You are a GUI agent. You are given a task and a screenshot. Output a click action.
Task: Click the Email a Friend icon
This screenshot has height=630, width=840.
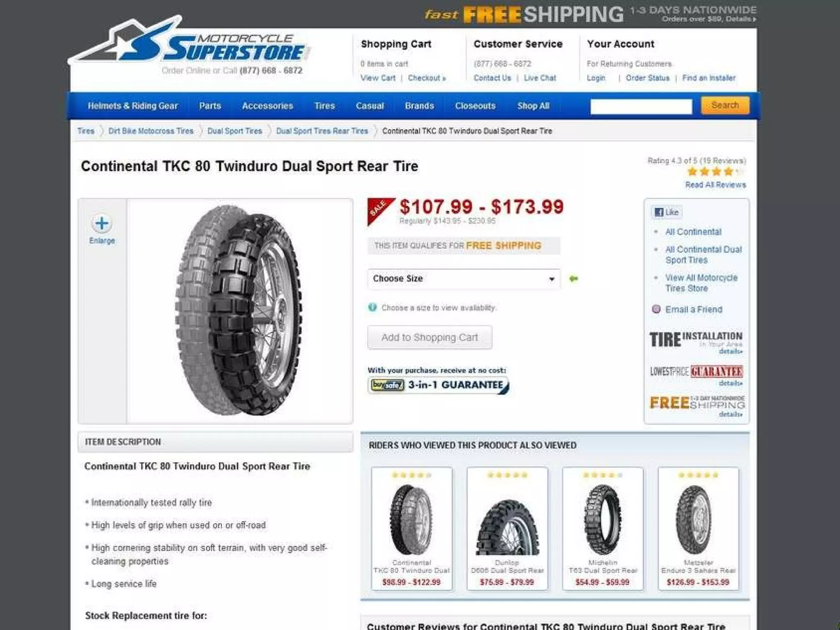tap(656, 309)
